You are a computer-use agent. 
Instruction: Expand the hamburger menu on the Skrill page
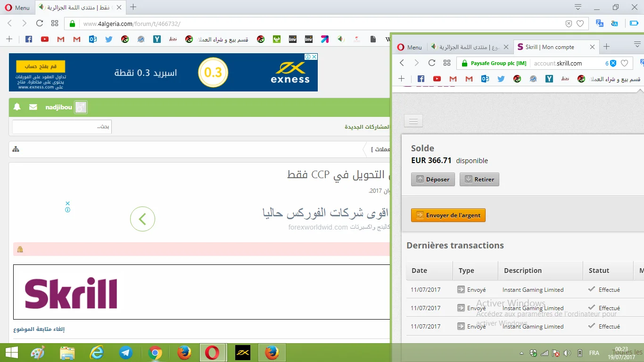click(x=413, y=121)
